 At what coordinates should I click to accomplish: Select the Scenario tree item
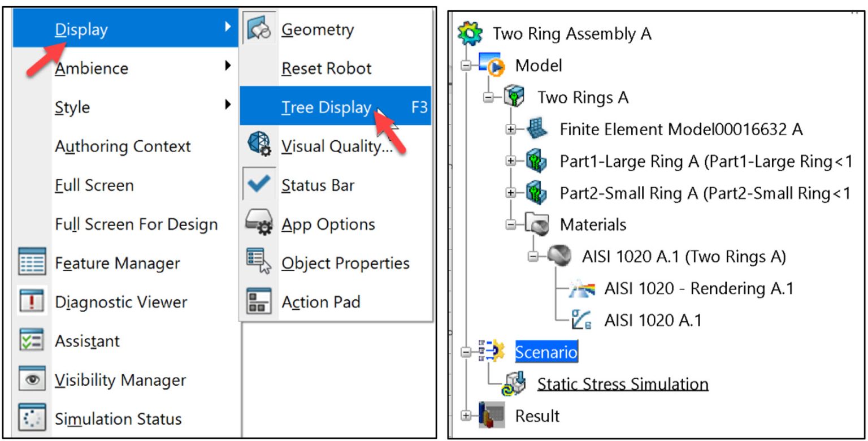point(546,352)
